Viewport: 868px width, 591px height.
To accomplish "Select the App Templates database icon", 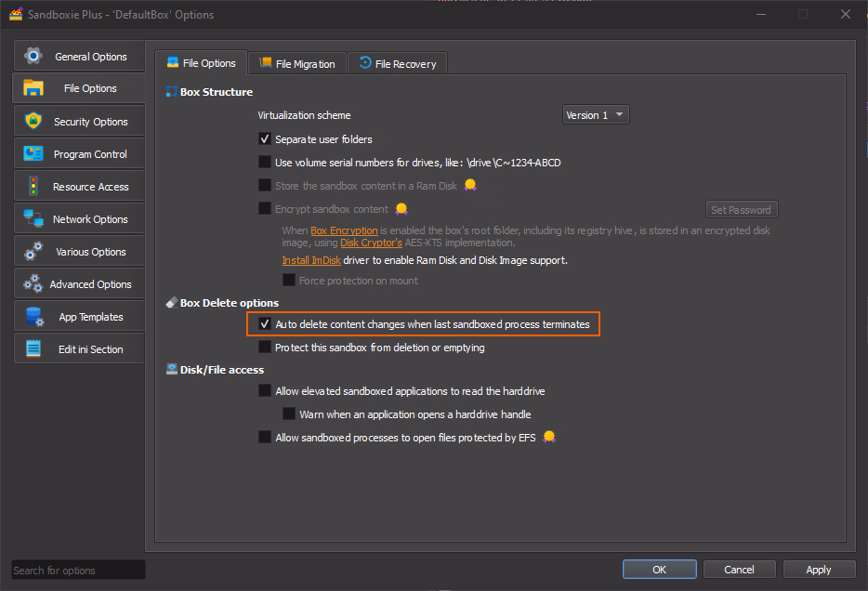I will click(x=33, y=317).
